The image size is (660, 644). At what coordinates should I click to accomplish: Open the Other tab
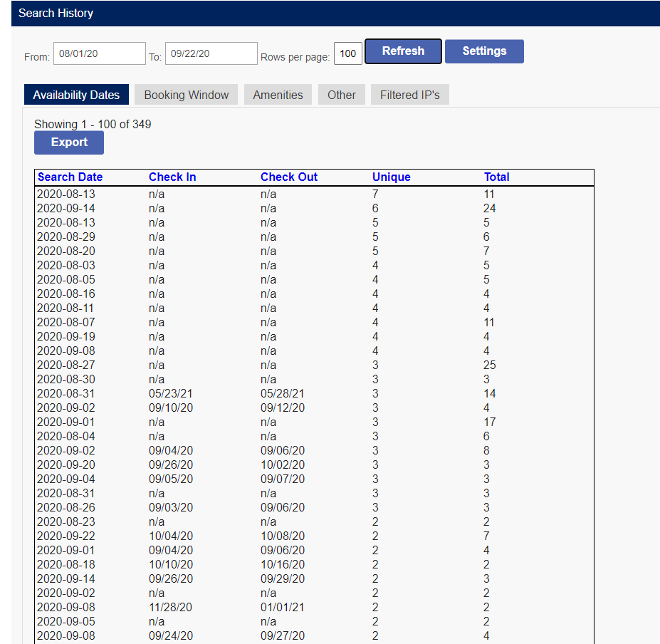pyautogui.click(x=341, y=95)
